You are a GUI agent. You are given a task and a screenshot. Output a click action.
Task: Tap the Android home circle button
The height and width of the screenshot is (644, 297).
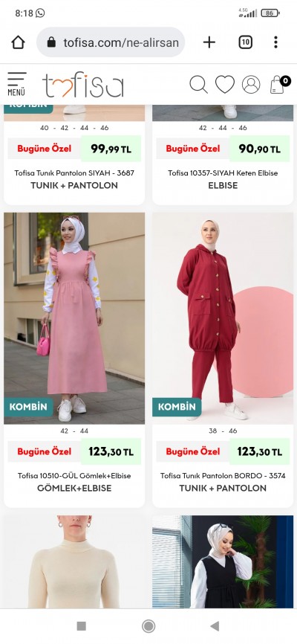point(148,626)
